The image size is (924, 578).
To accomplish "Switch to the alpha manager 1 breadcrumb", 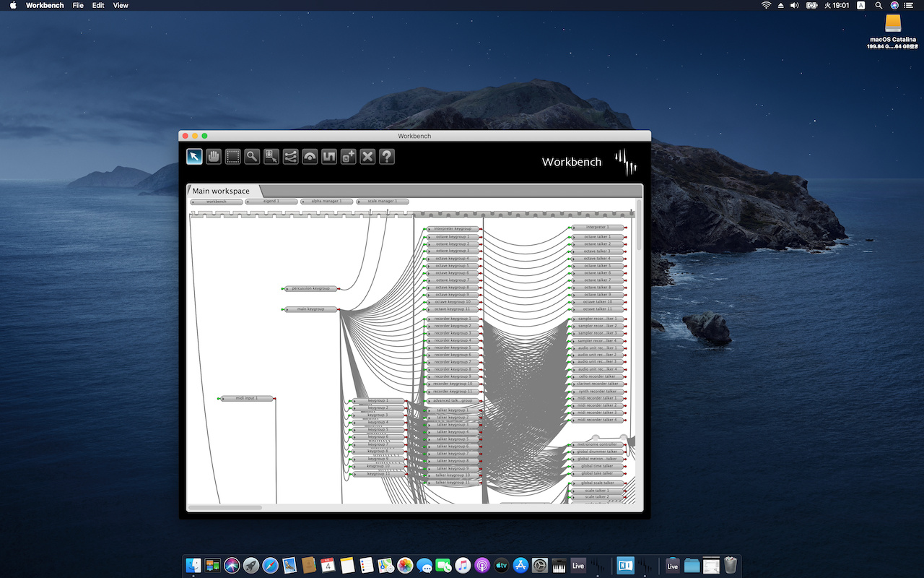I will (x=326, y=202).
